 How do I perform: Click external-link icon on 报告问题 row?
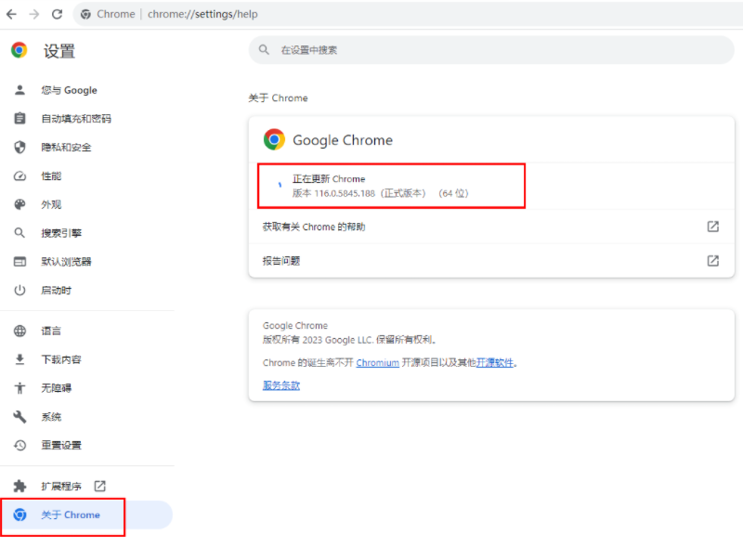coord(712,261)
